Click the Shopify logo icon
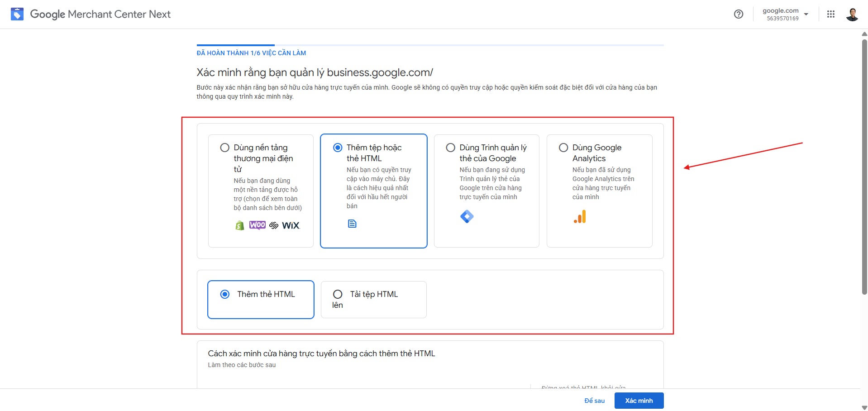 click(240, 225)
